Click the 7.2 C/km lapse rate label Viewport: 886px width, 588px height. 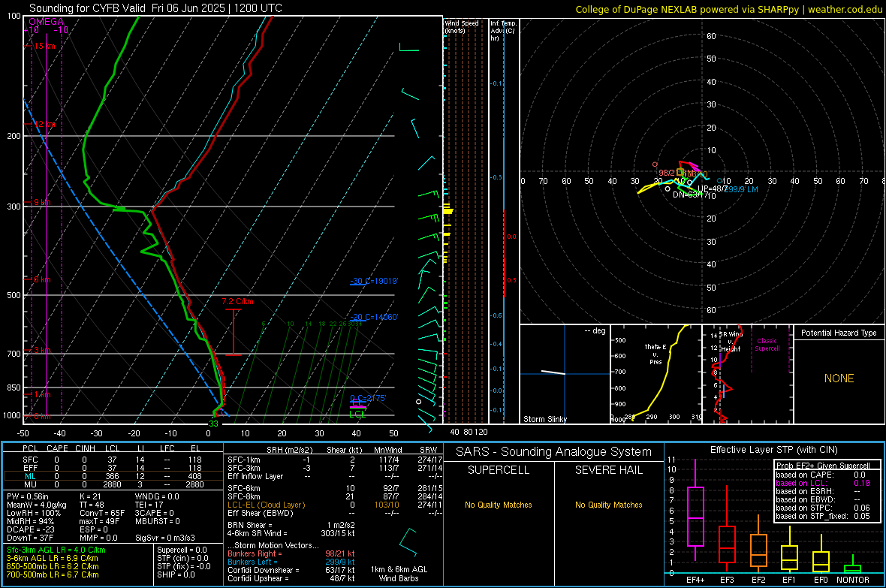pyautogui.click(x=237, y=301)
